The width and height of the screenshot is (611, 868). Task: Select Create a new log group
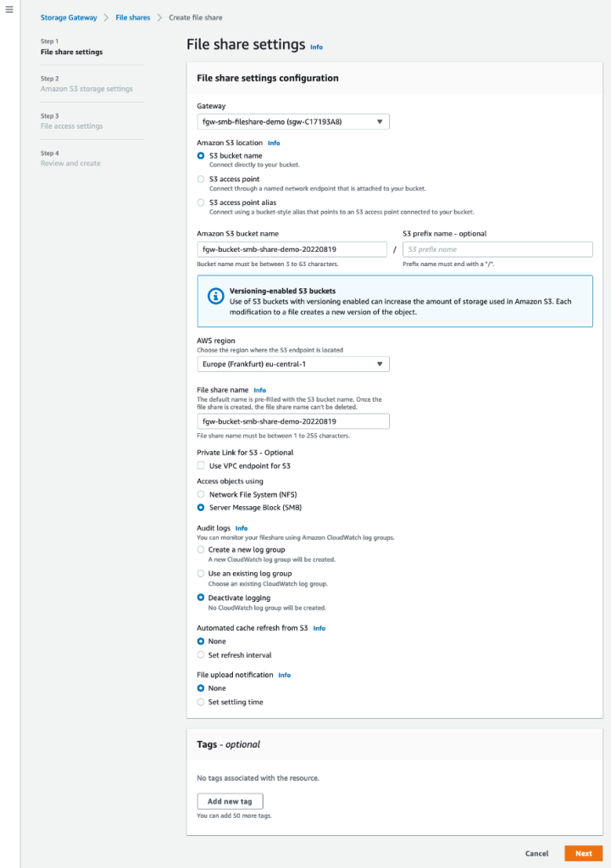coord(201,549)
